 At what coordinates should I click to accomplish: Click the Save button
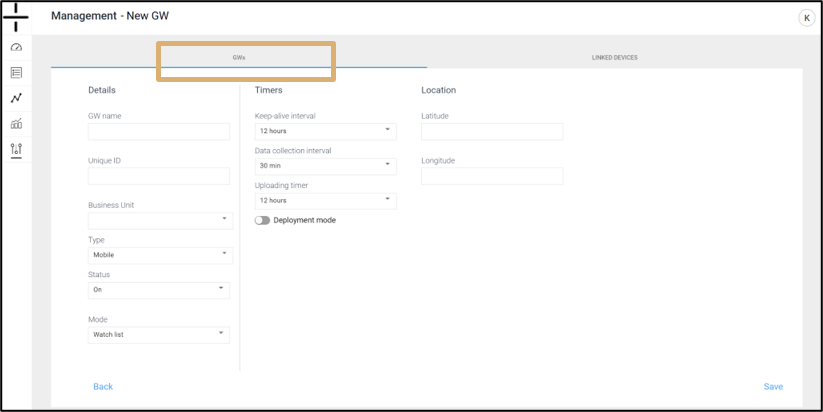[773, 386]
